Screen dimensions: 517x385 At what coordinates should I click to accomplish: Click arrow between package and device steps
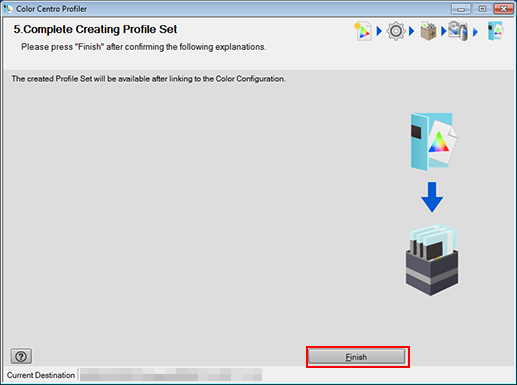coord(444,31)
